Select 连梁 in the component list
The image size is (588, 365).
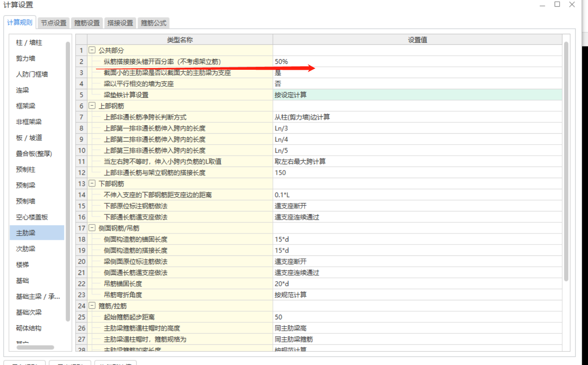[37, 90]
